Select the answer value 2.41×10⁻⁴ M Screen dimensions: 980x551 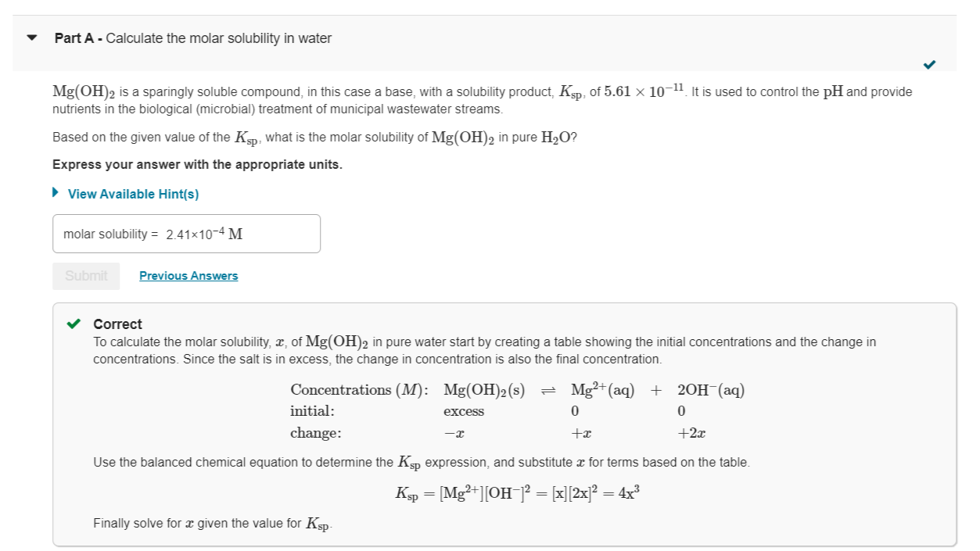[205, 233]
